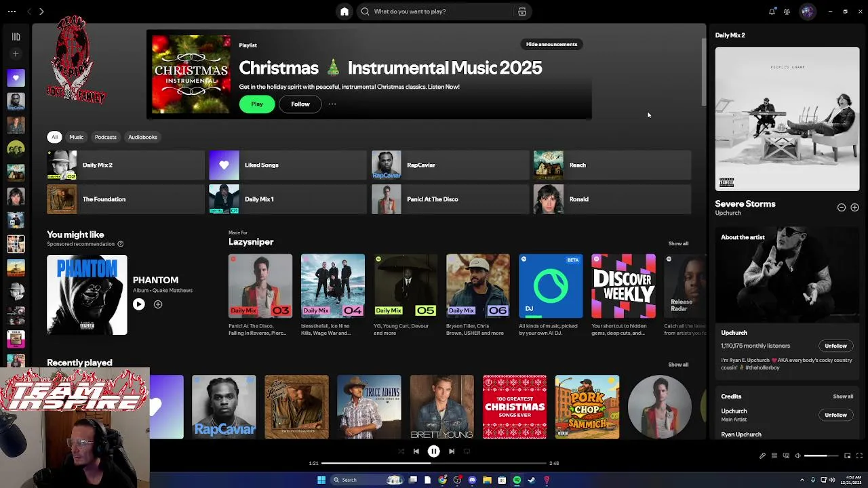Open Panic! At The Disco shortcut tile
Viewport: 868px width, 488px height.
[x=450, y=199]
